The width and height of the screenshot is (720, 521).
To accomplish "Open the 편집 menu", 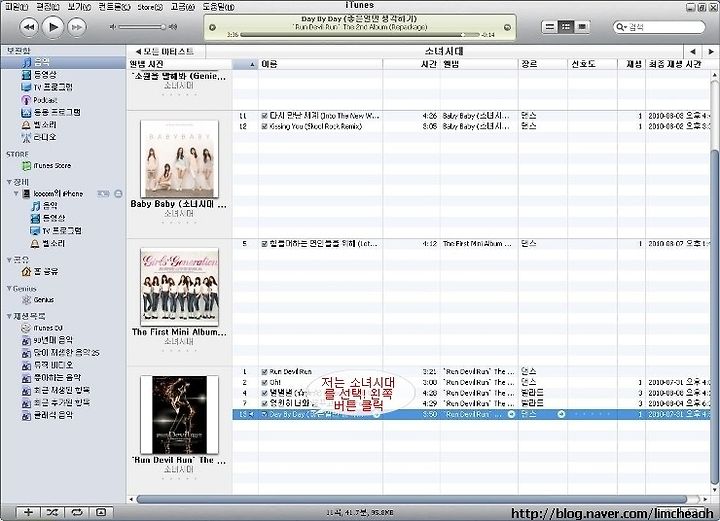I will click(47, 7).
